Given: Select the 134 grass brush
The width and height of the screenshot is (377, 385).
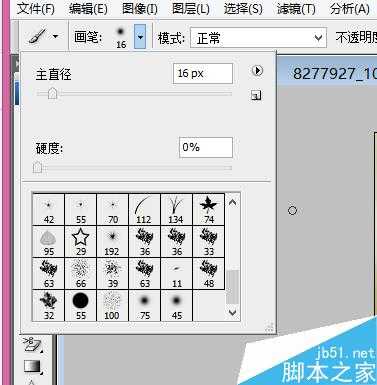Looking at the screenshot, I should [177, 210].
